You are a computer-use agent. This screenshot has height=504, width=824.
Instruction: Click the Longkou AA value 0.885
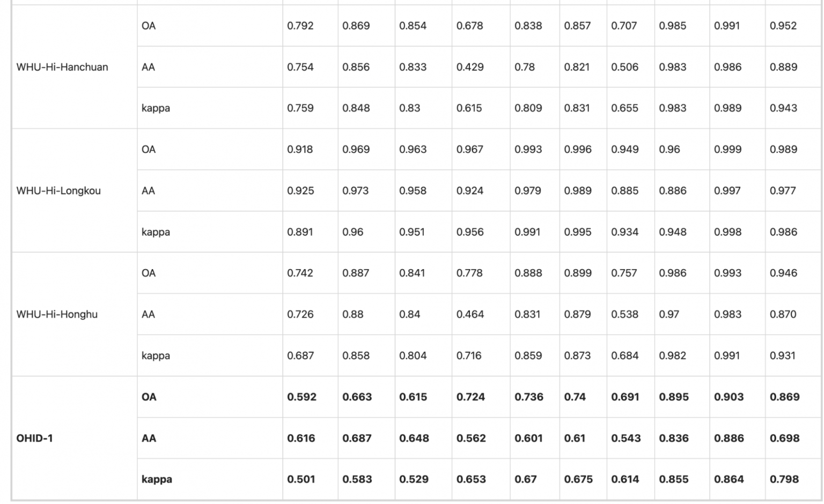pyautogui.click(x=625, y=191)
